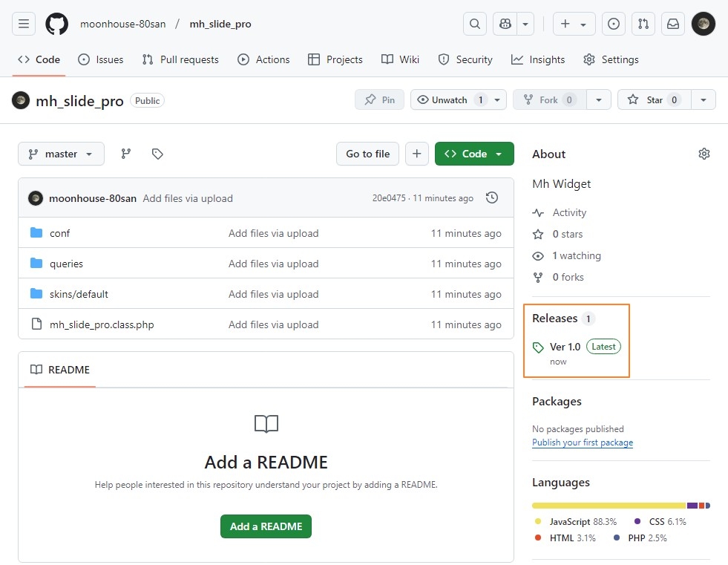Open commit hash 20e0475
728x565 pixels.
tap(389, 198)
